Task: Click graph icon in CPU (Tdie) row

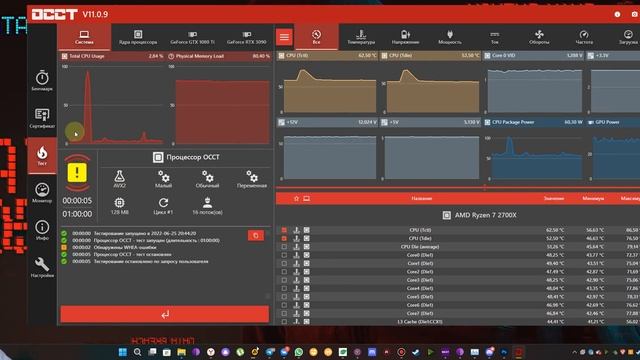Action: pyautogui.click(x=307, y=238)
